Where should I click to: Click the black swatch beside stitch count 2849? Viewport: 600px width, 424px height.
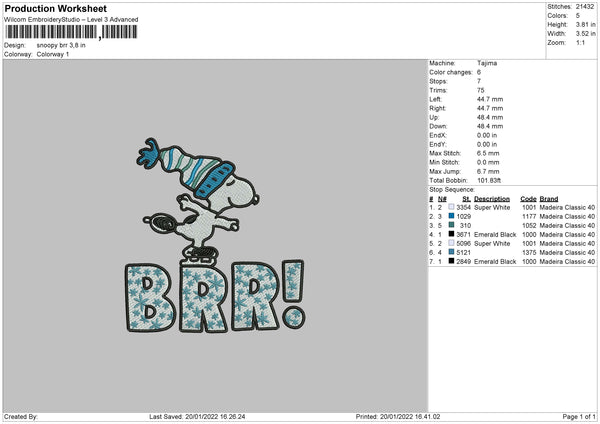pos(452,261)
